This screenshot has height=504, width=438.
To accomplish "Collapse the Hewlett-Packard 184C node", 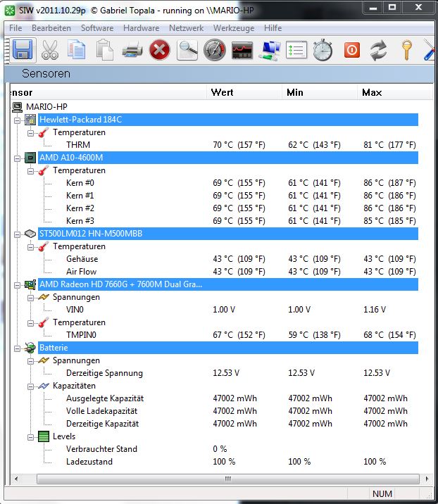I will coord(18,120).
